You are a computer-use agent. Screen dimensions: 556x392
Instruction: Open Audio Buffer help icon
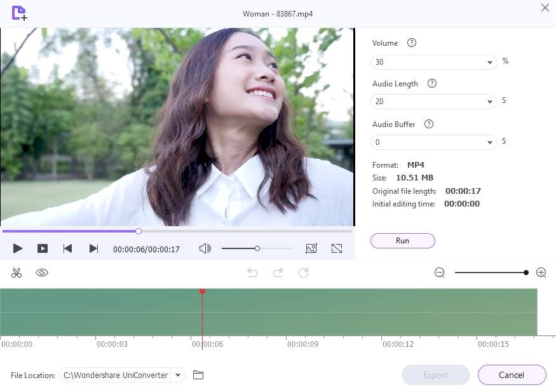tap(429, 124)
